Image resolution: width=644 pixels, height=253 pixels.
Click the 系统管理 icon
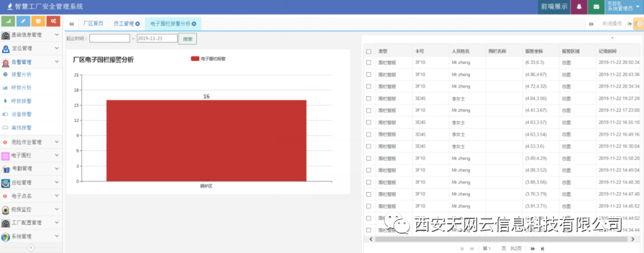6,237
